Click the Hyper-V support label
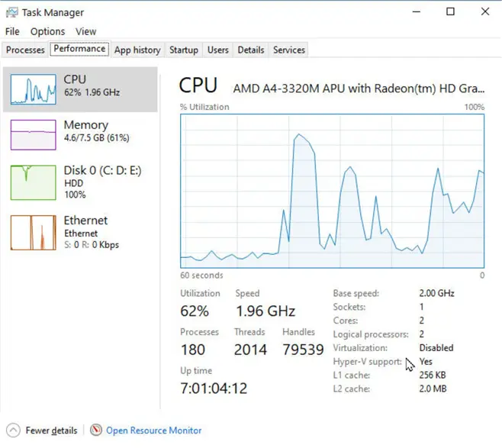502x448 pixels. (x=368, y=362)
